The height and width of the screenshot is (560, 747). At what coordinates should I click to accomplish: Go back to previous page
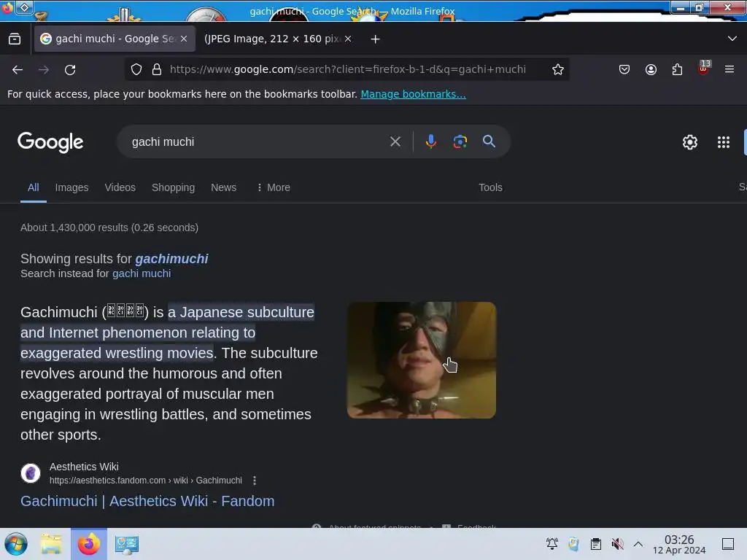point(18,69)
